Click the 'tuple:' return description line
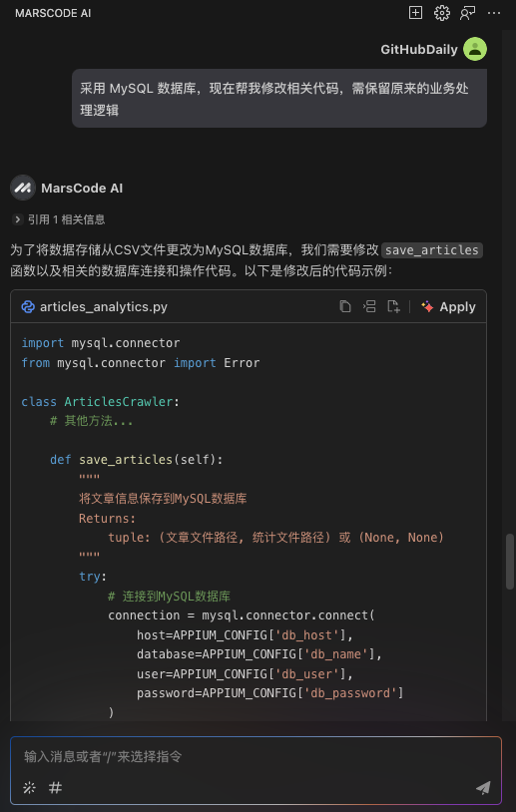This screenshot has height=812, width=516. click(x=276, y=538)
